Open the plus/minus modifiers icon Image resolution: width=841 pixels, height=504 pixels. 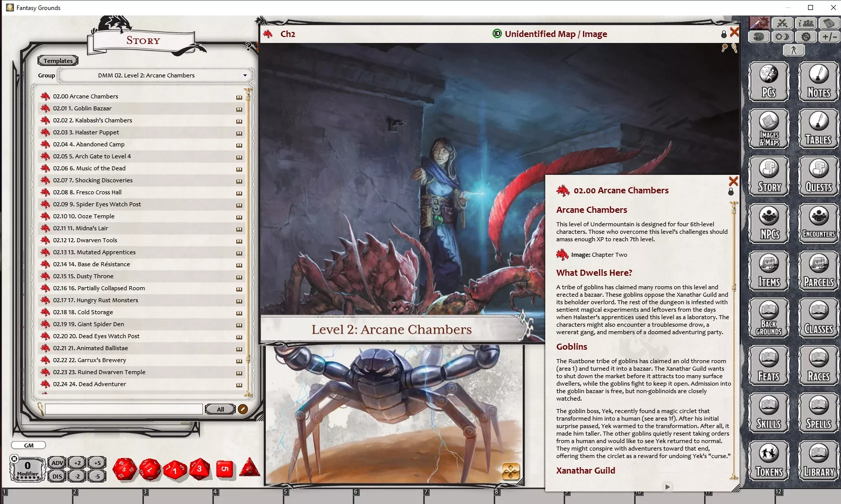tap(830, 36)
